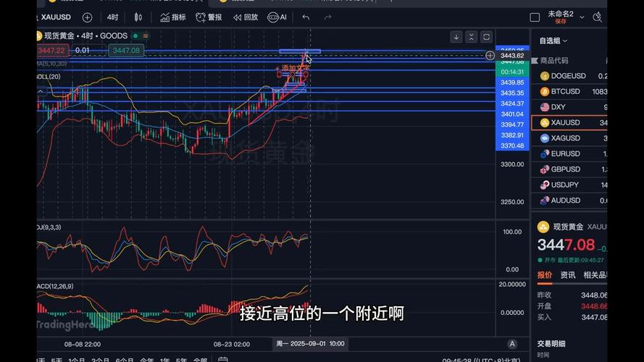The width and height of the screenshot is (644, 362).
Task: Select the MA(5,10,30) indicator legend
Action: (51, 64)
